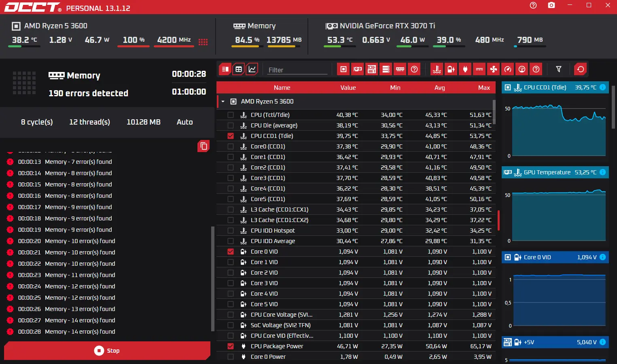Toggle the motherboard sensors filter icon

pyautogui.click(x=372, y=69)
